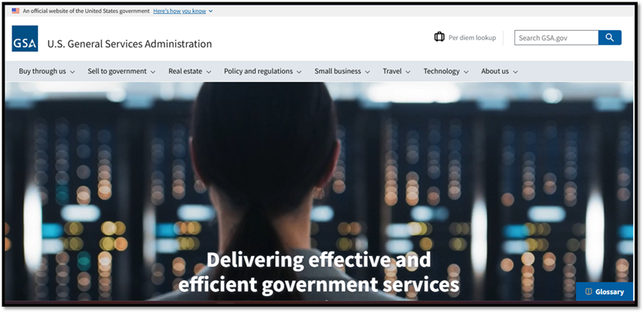
Task: Open the Real estate dropdown menu
Action: click(190, 71)
